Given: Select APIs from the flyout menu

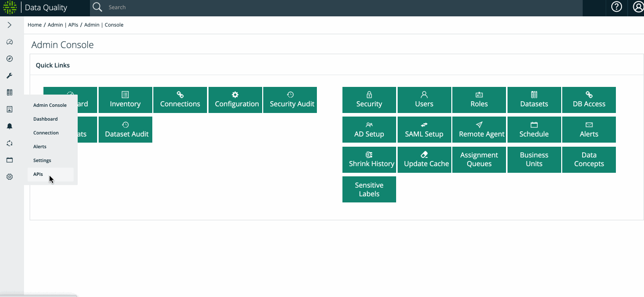Looking at the screenshot, I should (38, 174).
